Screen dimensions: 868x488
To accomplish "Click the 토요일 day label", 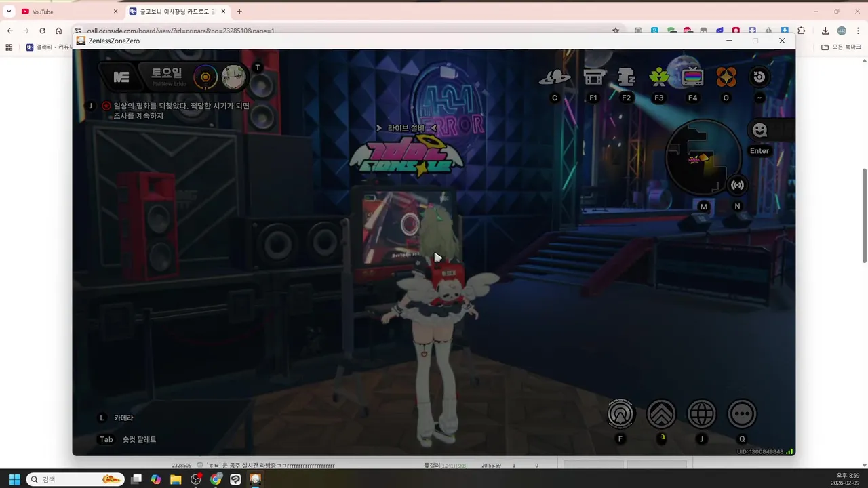I will click(167, 73).
